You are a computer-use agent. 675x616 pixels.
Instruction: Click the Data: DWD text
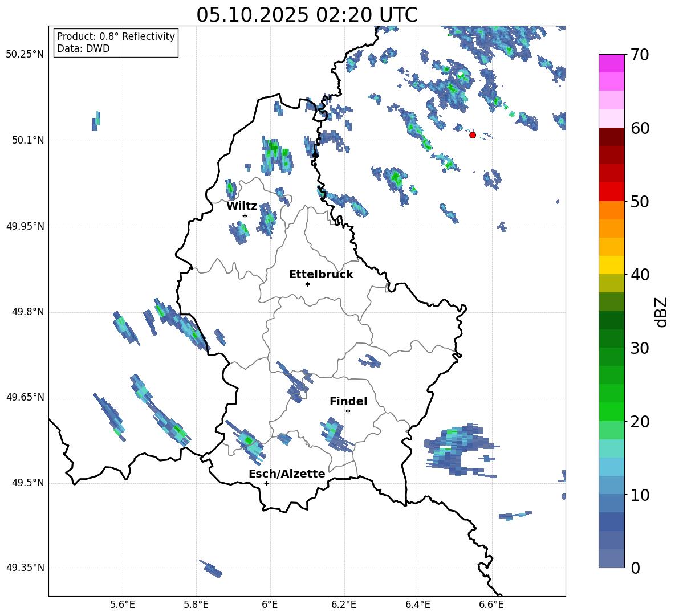83,48
